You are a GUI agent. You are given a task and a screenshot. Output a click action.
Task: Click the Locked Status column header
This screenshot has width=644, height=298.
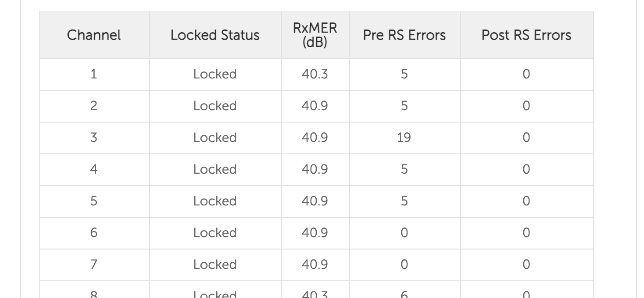pos(215,35)
